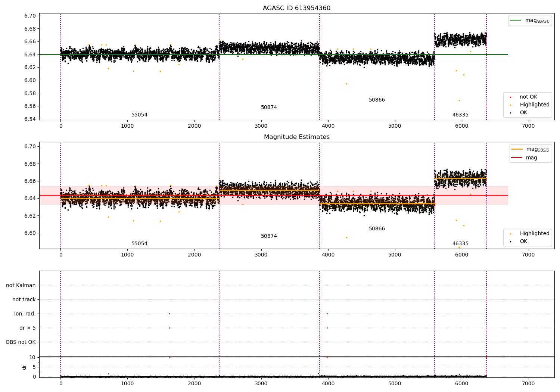Click the OBSID label 46335 in the middle plot
This screenshot has height=392, width=560.
[x=460, y=244]
